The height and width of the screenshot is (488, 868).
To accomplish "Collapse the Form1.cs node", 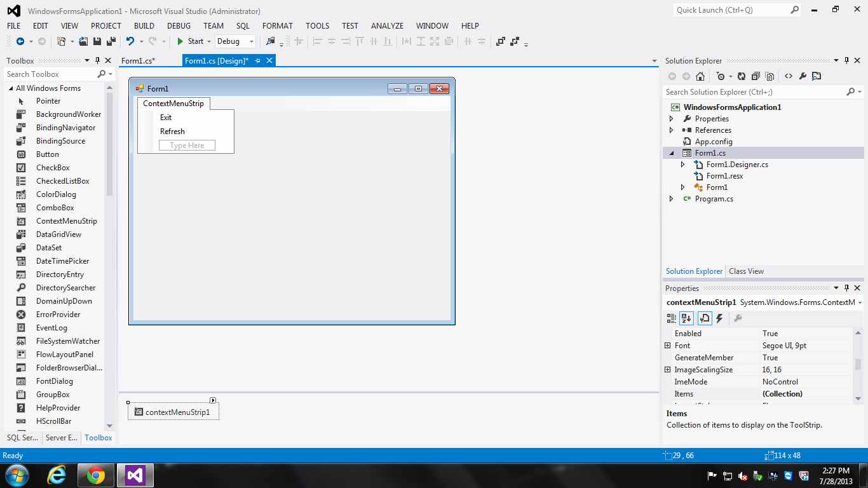I will (672, 153).
